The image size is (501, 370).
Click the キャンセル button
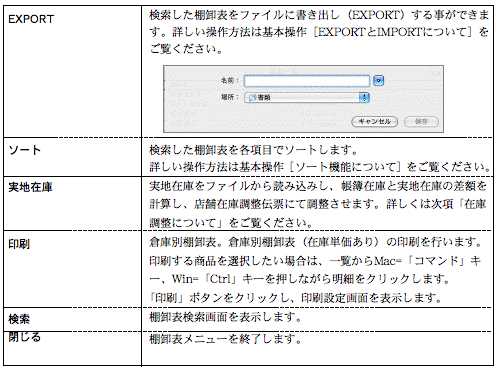pos(375,121)
